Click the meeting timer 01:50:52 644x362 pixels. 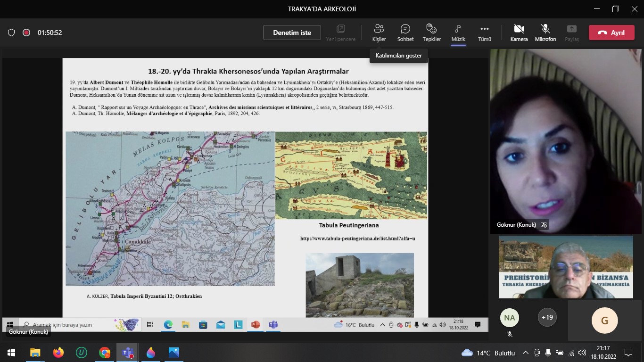pyautogui.click(x=50, y=33)
